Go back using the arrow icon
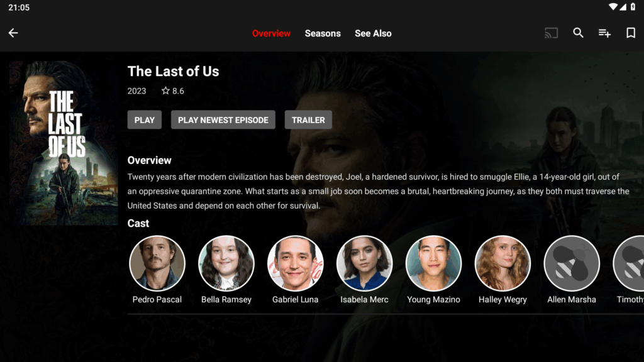 click(13, 33)
